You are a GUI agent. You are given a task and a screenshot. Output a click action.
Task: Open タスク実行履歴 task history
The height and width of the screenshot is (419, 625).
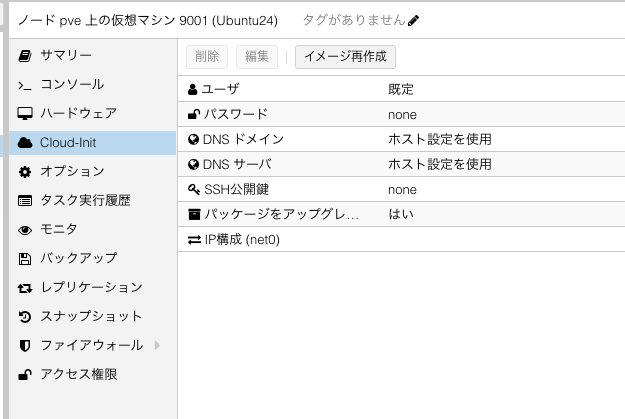(92, 201)
